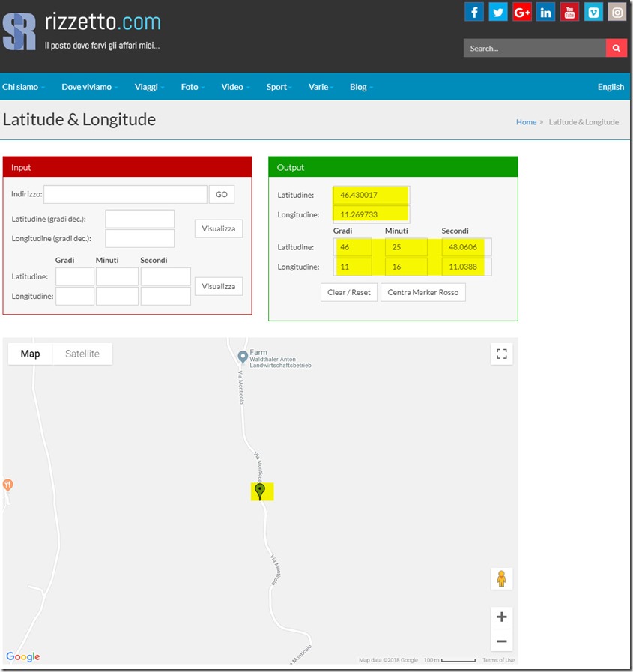
Task: Click the red search magnifier button
Action: (616, 49)
